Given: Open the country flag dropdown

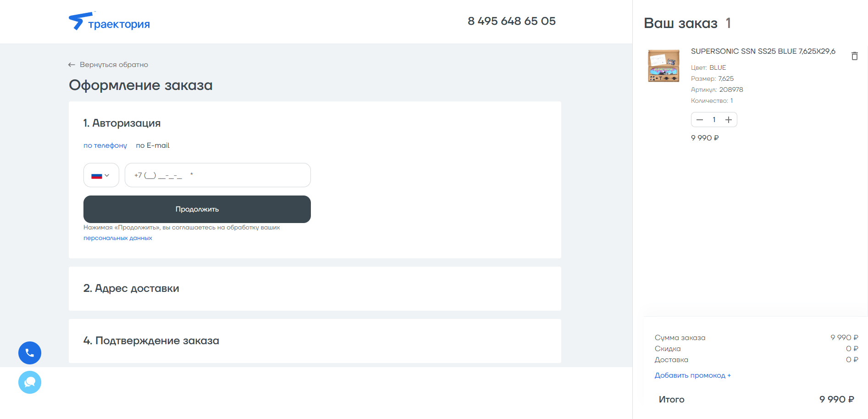Looking at the screenshot, I should [x=101, y=175].
